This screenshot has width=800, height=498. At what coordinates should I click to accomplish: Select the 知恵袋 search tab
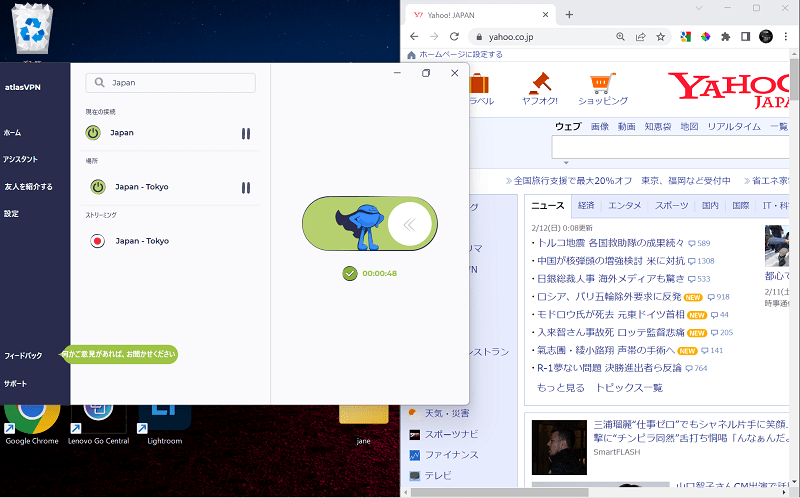tap(658, 127)
